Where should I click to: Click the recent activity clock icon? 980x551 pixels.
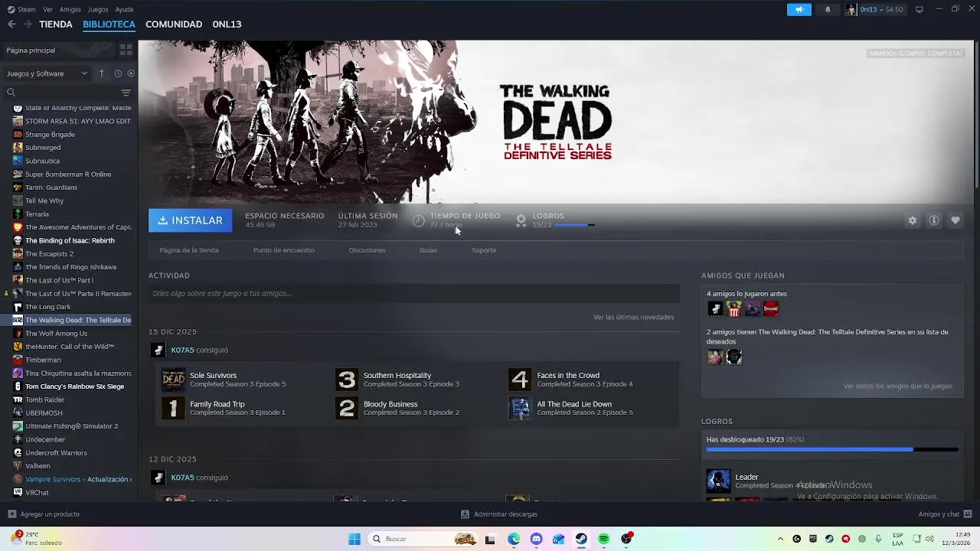(x=118, y=73)
